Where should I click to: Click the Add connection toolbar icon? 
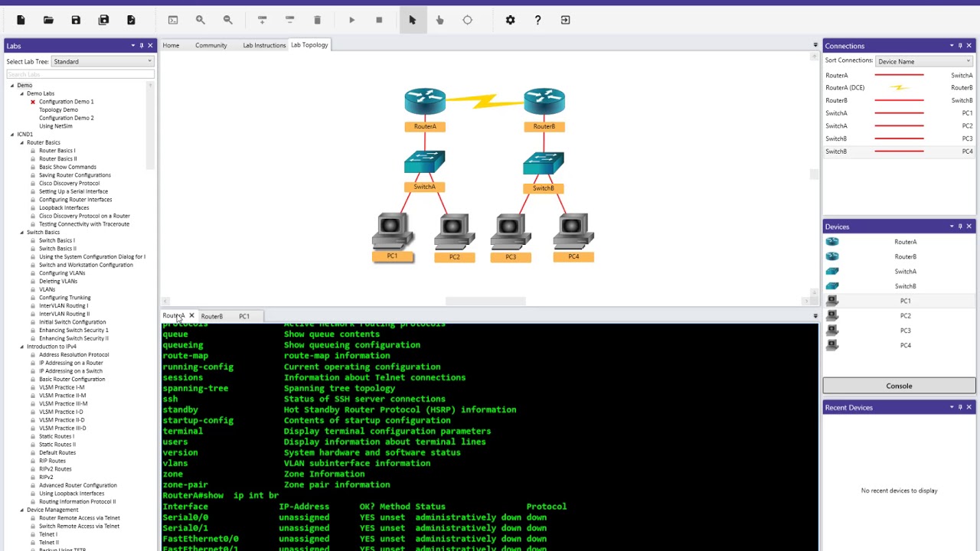coord(262,20)
